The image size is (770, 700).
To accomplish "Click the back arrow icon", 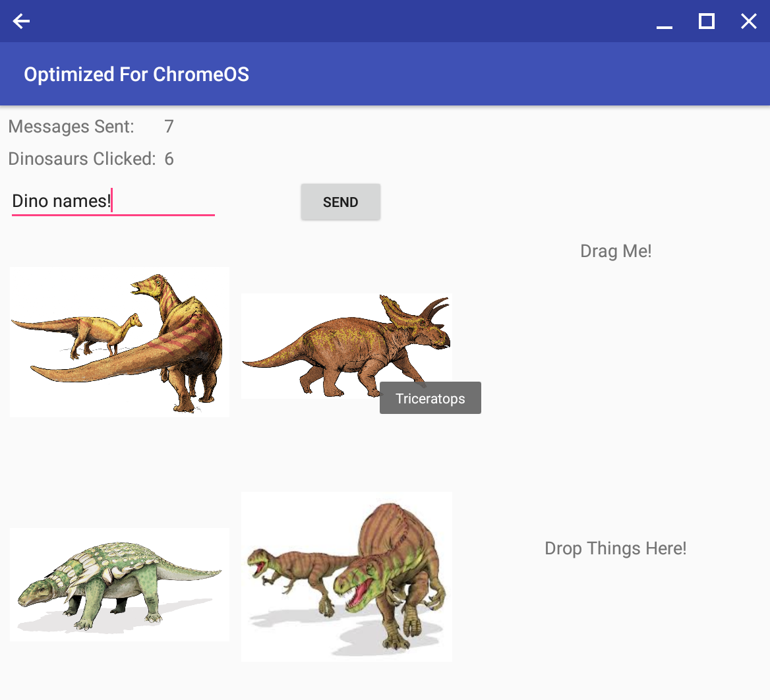I will click(x=21, y=21).
